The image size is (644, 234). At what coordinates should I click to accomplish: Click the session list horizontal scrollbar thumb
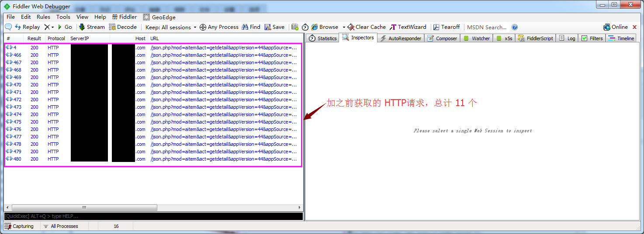[x=83, y=208]
